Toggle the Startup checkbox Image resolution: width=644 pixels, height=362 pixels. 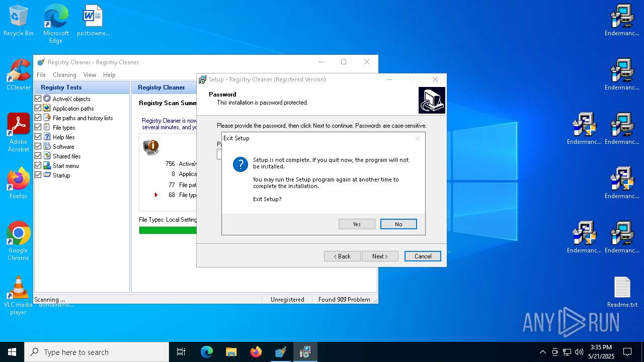pos(38,175)
